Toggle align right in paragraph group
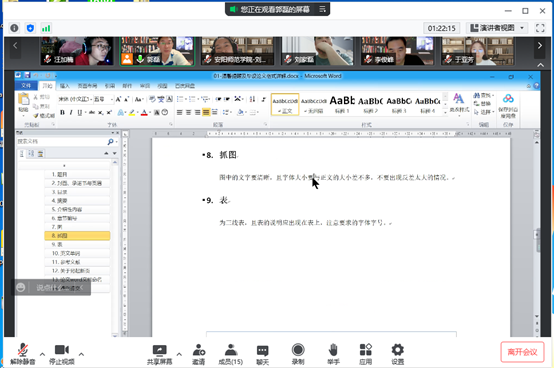The width and height of the screenshot is (554, 368). [x=197, y=113]
